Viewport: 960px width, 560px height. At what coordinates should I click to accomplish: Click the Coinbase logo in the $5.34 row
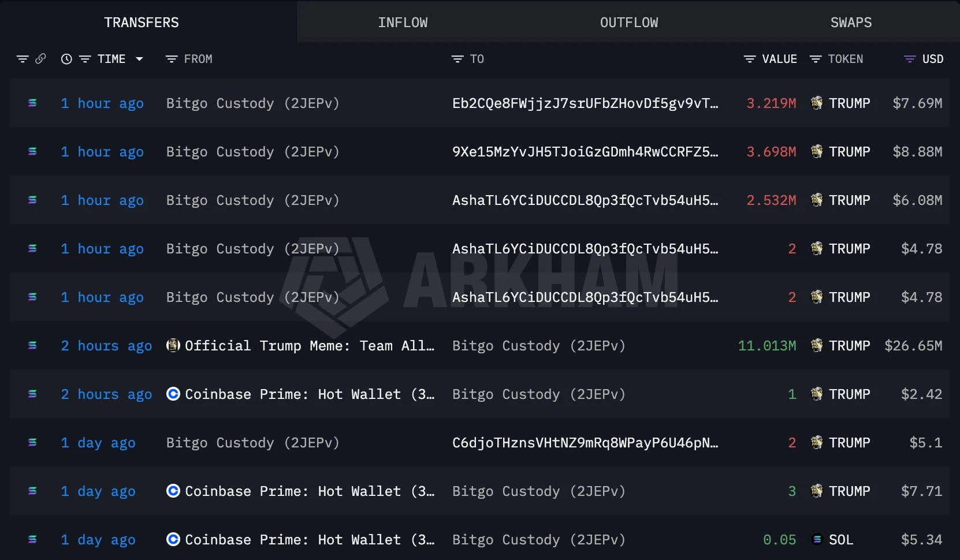tap(173, 539)
